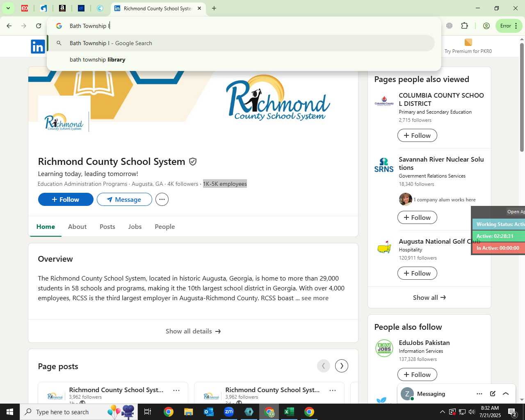Click the next arrow in Page posts carousel
The height and width of the screenshot is (420, 525).
[342, 366]
